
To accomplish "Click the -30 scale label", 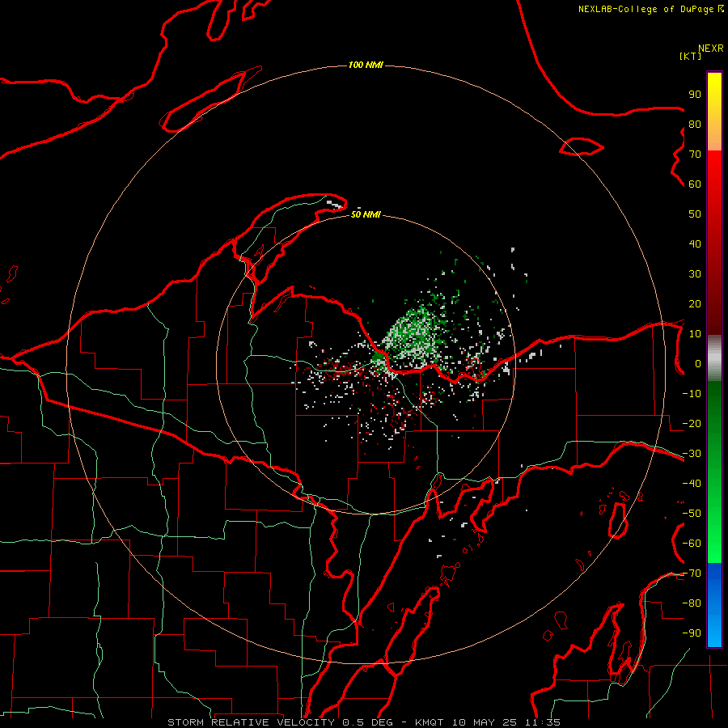I will (692, 454).
